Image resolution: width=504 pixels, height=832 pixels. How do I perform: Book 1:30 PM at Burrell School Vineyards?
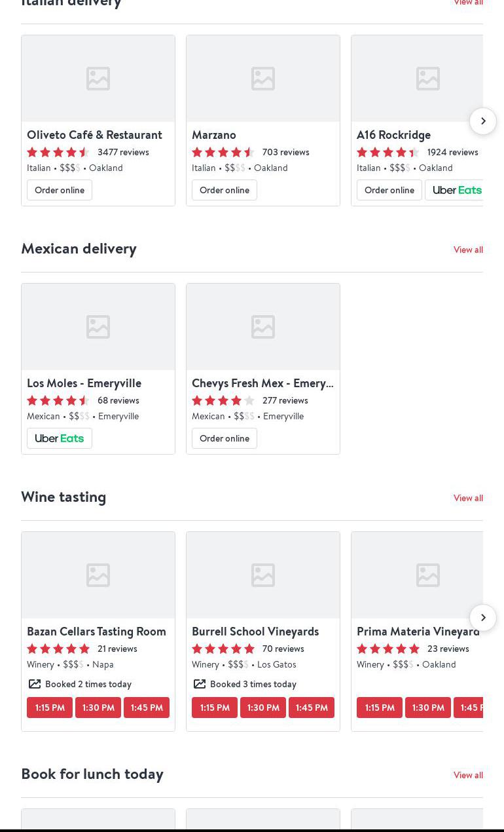pos(263,708)
